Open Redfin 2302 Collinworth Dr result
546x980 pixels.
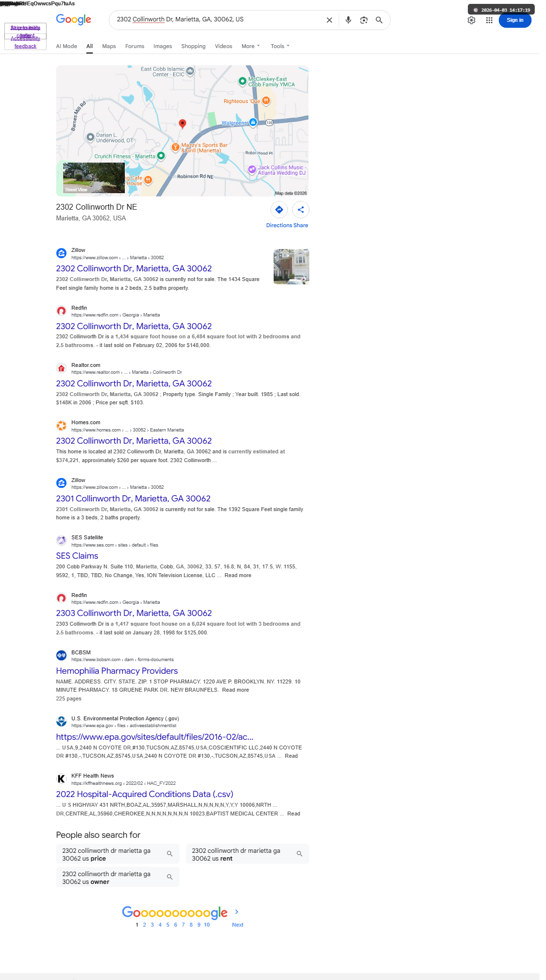pos(134,326)
